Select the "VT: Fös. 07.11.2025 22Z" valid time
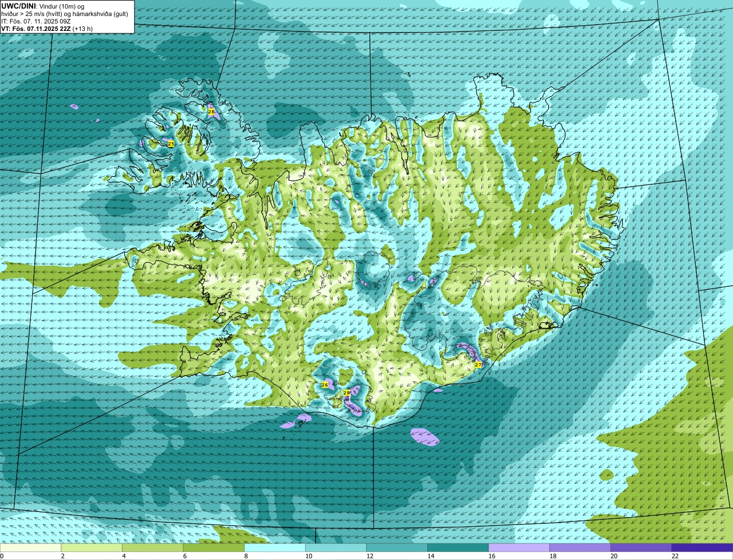Viewport: 733px width, 560px height. pyautogui.click(x=36, y=29)
